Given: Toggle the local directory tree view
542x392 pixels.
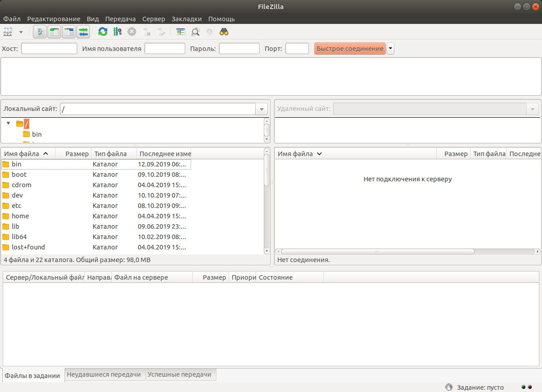Looking at the screenshot, I should click(54, 32).
